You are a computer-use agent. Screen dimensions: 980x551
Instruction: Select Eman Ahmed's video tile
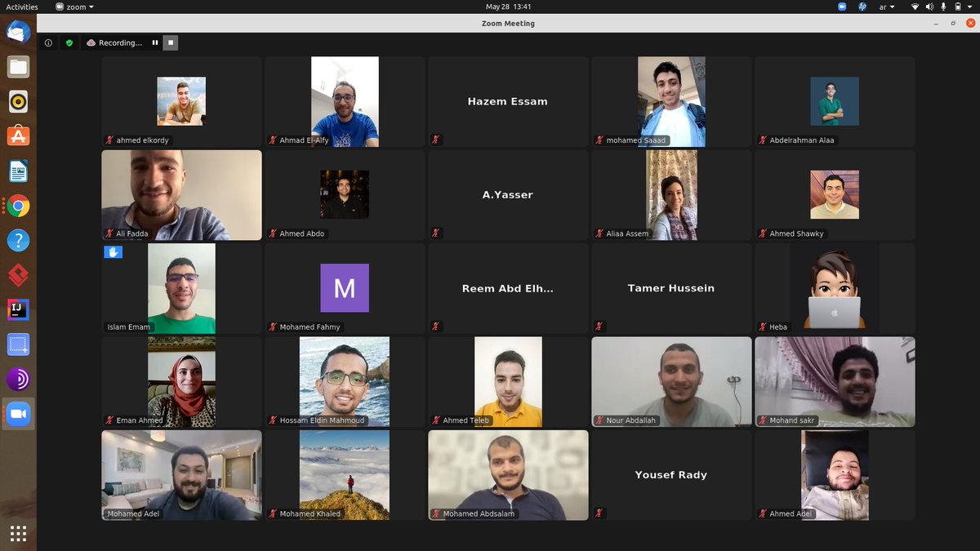pos(181,382)
